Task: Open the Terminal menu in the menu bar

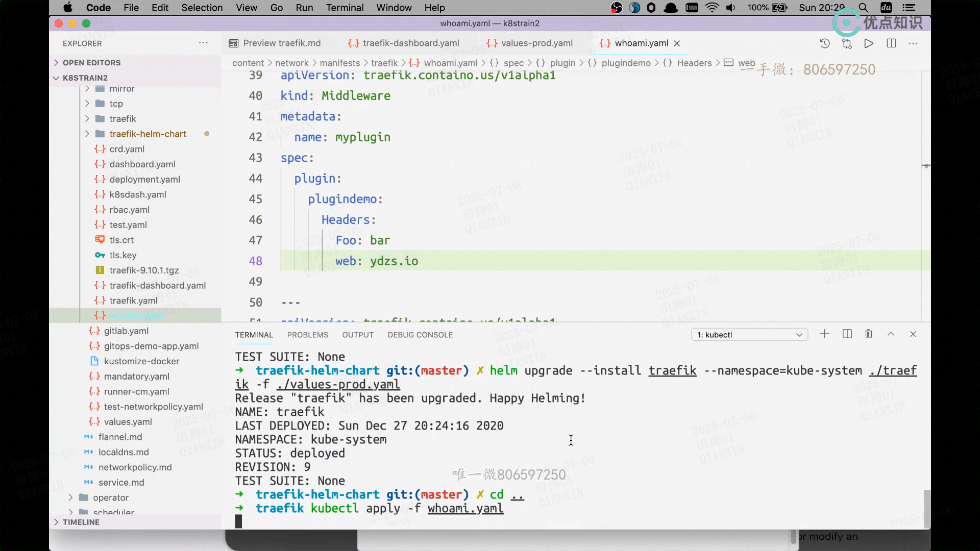Action: pyautogui.click(x=345, y=8)
